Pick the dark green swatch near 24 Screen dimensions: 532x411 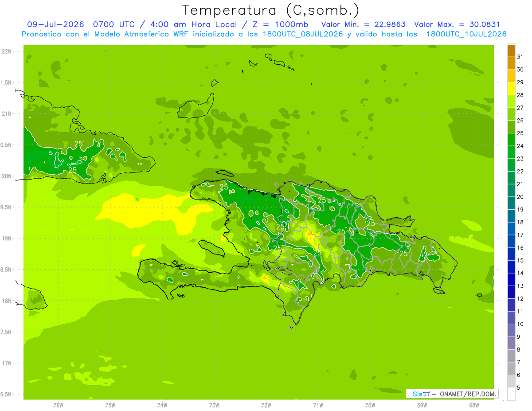[511, 140]
